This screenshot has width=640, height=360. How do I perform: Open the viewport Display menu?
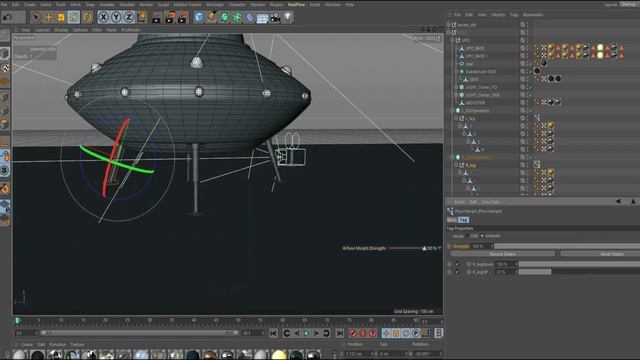point(61,30)
